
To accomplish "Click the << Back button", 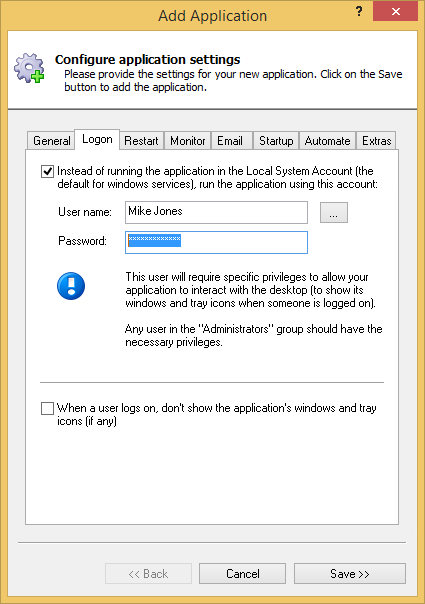I will tap(148, 574).
